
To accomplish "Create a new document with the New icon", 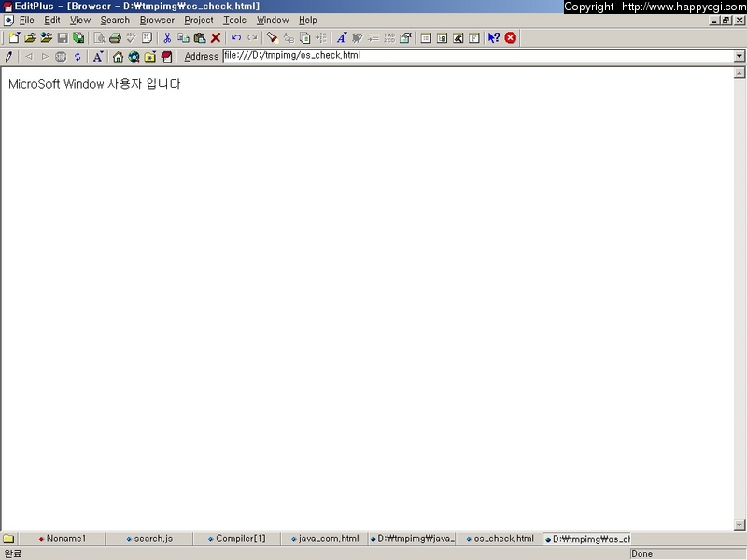I will click(14, 38).
